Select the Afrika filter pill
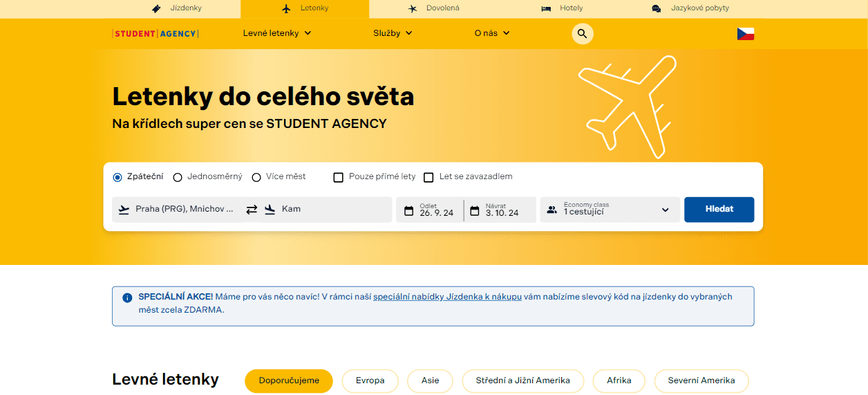 pyautogui.click(x=619, y=380)
